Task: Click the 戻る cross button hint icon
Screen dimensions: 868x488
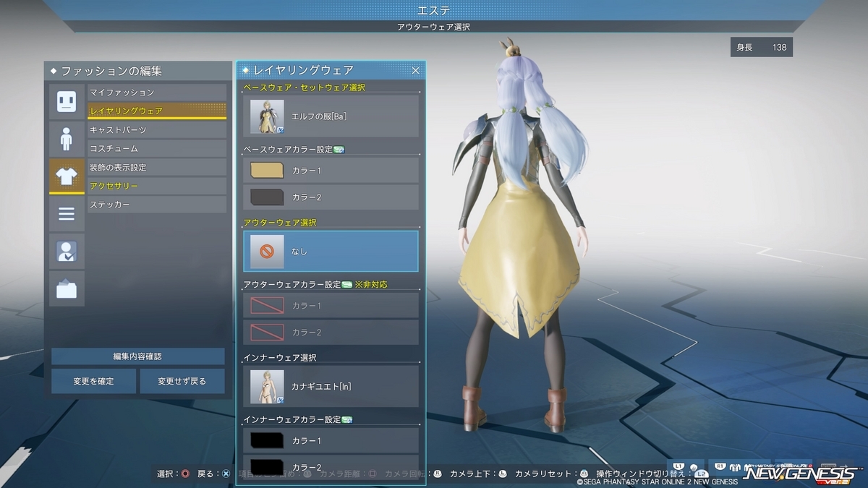Action: click(x=226, y=474)
